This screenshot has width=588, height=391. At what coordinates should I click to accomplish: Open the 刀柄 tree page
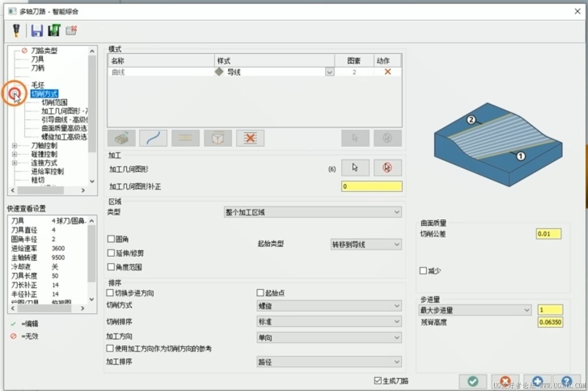click(x=37, y=68)
